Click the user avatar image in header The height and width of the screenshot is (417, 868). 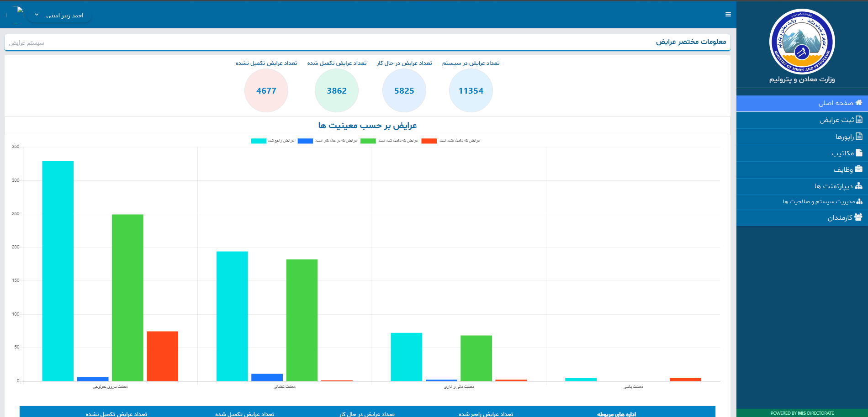pos(16,15)
